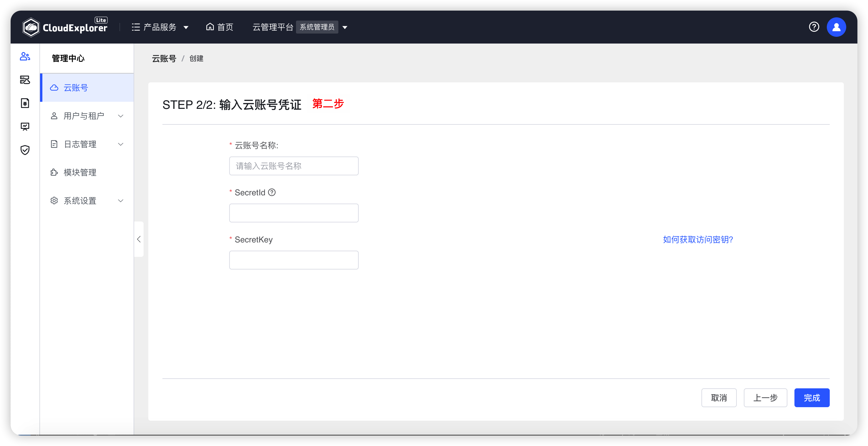Select the monitoring chart icon in rail
868x446 pixels.
25,126
